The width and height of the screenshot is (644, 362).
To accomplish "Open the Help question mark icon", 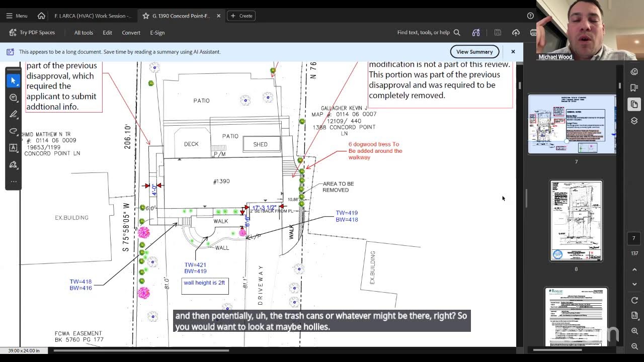I will pyautogui.click(x=530, y=16).
